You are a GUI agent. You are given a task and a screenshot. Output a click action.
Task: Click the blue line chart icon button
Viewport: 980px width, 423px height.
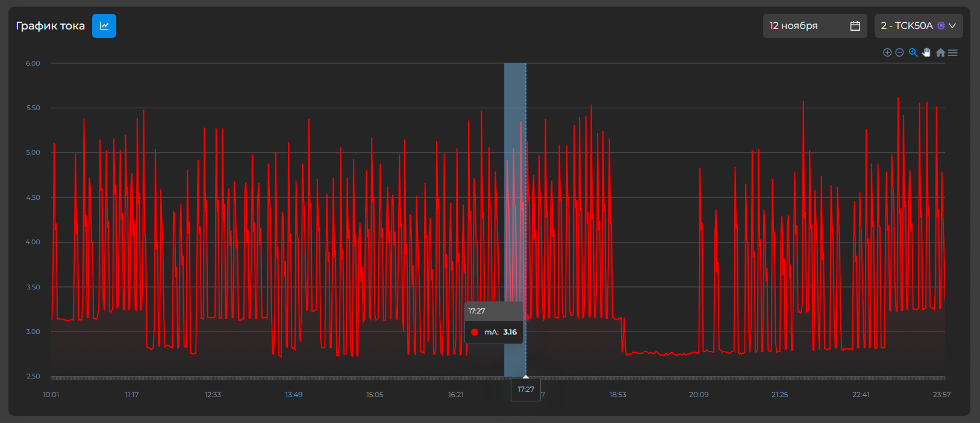(104, 26)
